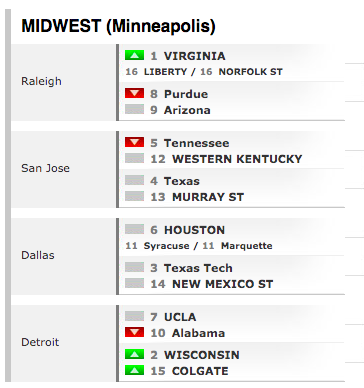Image resolution: width=364 pixels, height=388 pixels.
Task: Click gray indicator beside Arizona
Action: pyautogui.click(x=134, y=109)
